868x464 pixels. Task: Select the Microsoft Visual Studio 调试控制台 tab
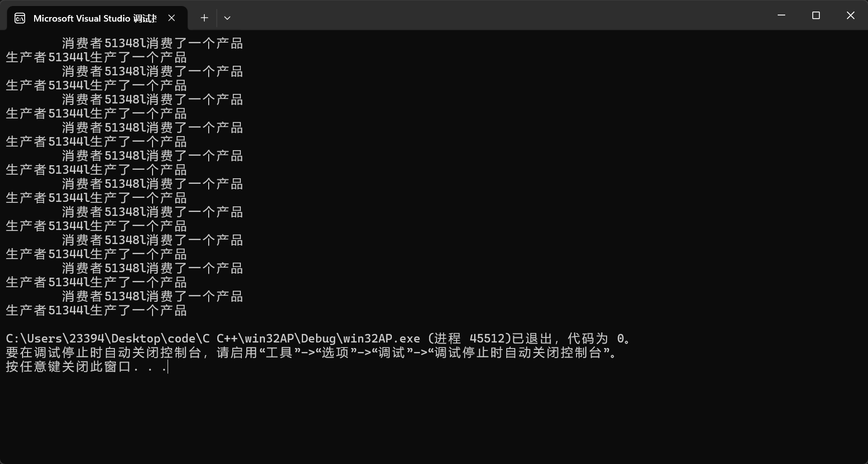pos(95,18)
